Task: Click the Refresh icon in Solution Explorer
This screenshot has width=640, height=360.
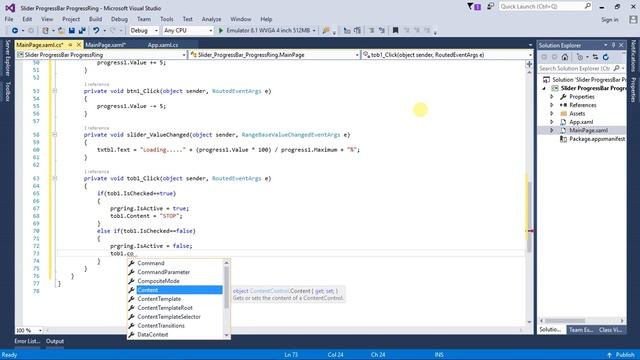Action: (x=606, y=57)
